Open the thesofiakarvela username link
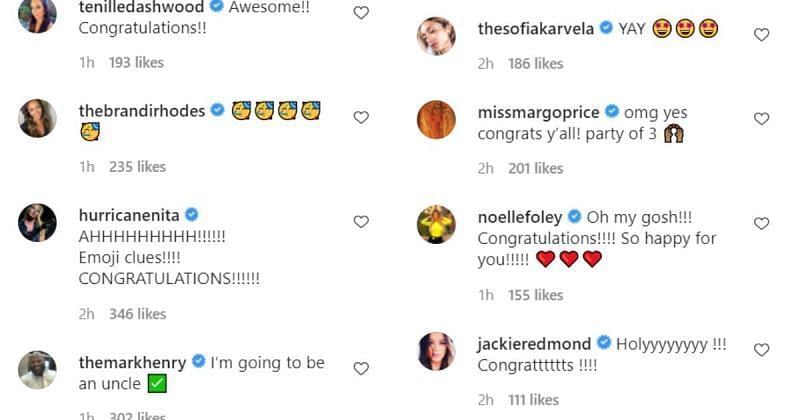This screenshot has height=420, width=800. pos(537,28)
